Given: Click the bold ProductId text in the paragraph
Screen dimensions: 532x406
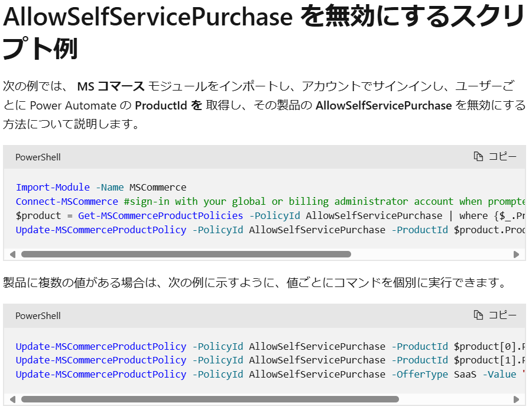Looking at the screenshot, I should [161, 105].
